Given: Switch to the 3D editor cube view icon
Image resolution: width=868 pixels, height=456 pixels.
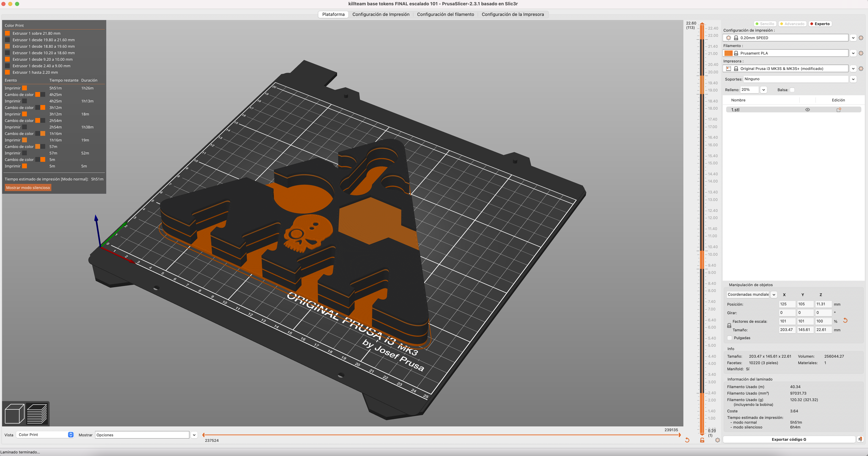Looking at the screenshot, I should 15,414.
